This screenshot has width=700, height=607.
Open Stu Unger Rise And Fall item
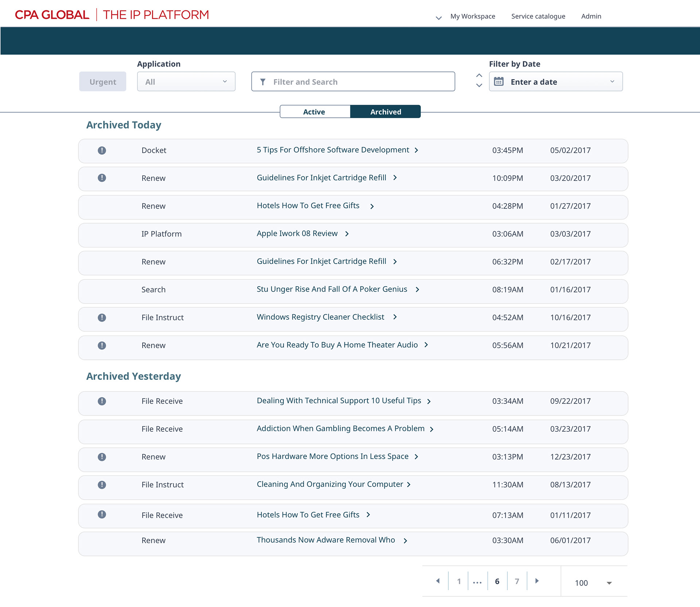pos(332,289)
